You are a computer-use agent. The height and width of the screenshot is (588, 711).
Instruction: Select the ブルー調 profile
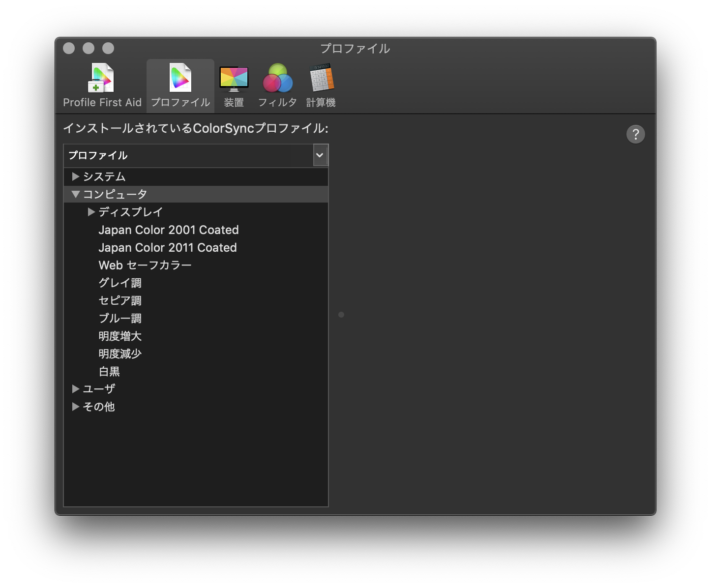pos(120,319)
